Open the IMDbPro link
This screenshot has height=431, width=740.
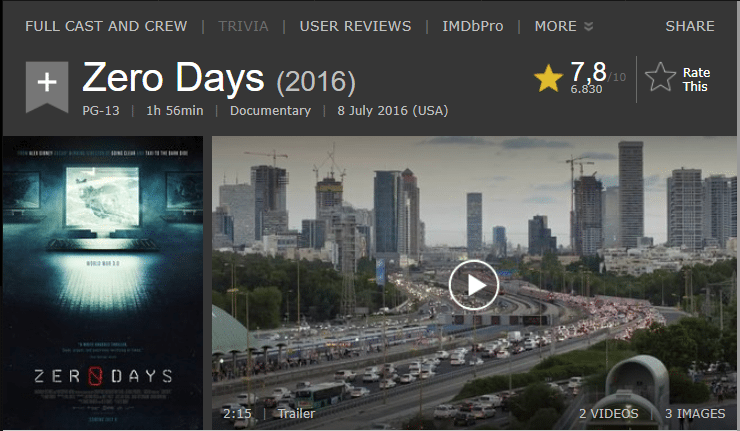pyautogui.click(x=473, y=26)
